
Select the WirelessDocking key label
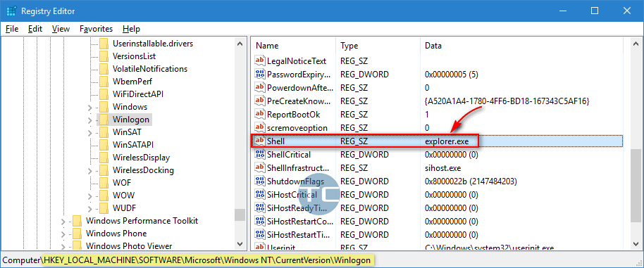[x=143, y=170]
